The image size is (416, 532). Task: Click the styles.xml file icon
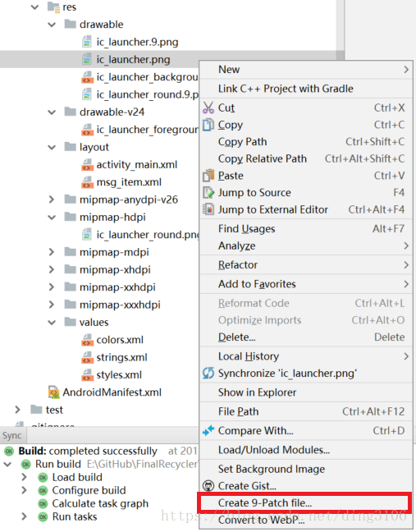[x=87, y=375]
